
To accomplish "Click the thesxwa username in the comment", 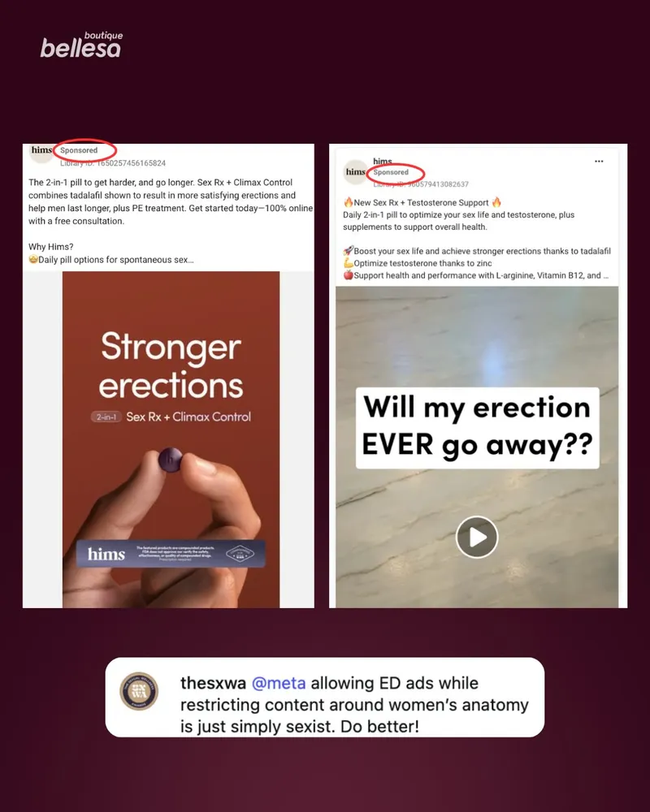I will 213,683.
